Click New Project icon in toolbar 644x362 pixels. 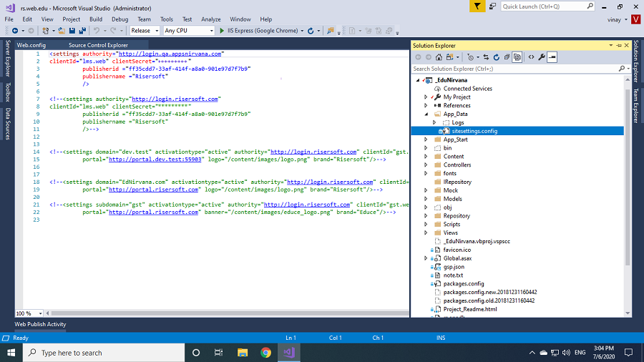click(x=46, y=31)
